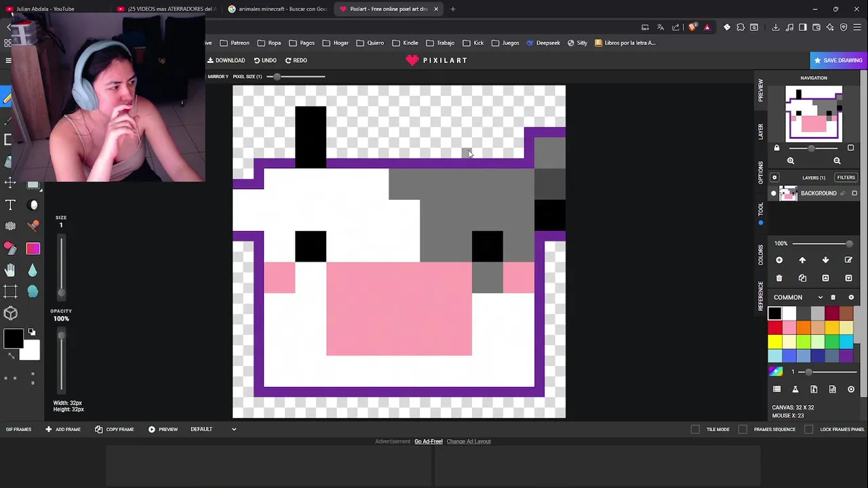Delete the current layer

point(779,278)
